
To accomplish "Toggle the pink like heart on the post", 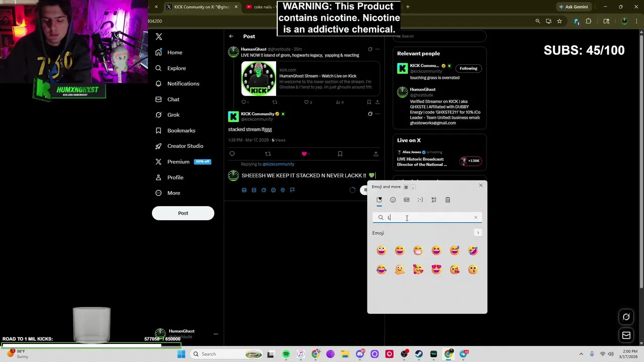I will click(x=304, y=154).
